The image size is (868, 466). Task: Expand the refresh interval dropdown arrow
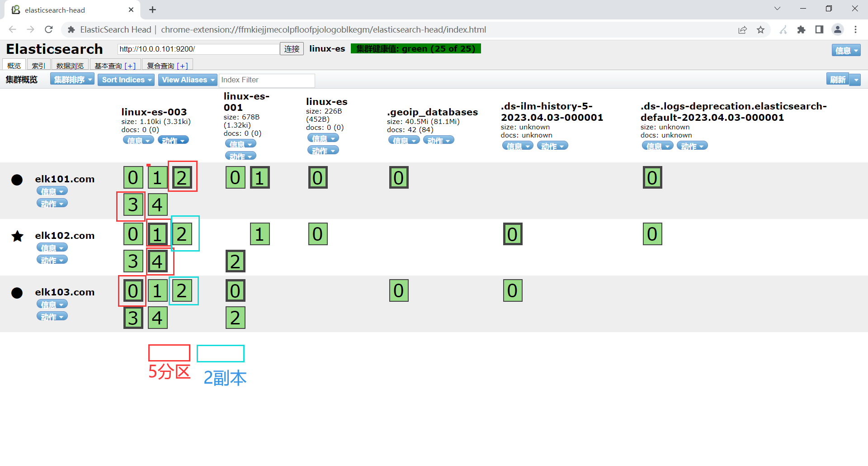[855, 80]
